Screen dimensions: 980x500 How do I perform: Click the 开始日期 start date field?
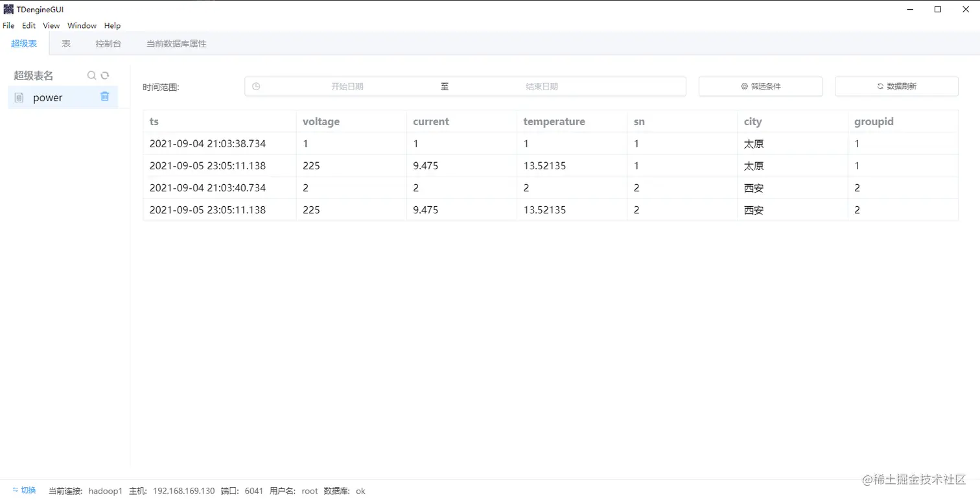coord(347,86)
